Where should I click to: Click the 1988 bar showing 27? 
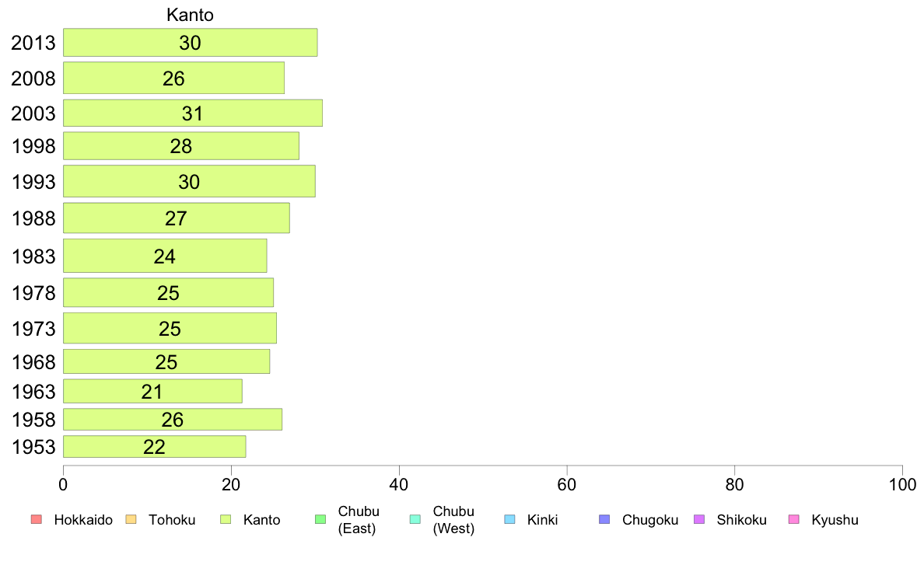(177, 218)
